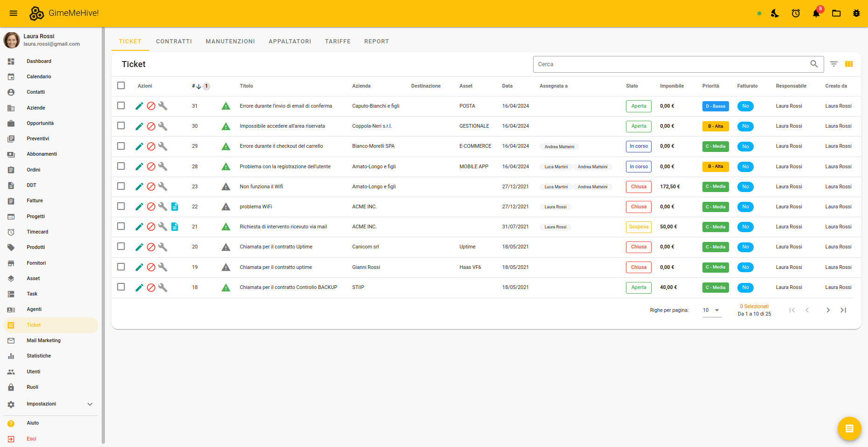Image resolution: width=868 pixels, height=447 pixels.
Task: Cancel ticket 30 with the block icon
Action: tap(151, 126)
